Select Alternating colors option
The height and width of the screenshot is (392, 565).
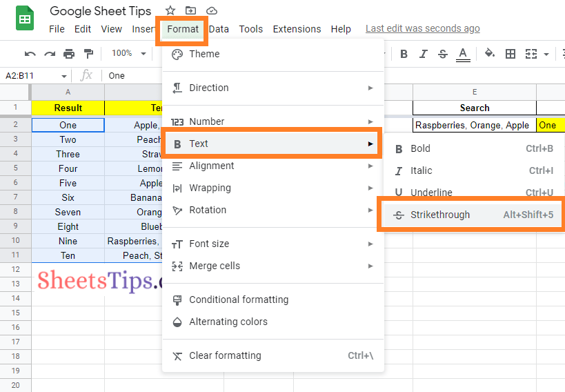pyautogui.click(x=273, y=322)
